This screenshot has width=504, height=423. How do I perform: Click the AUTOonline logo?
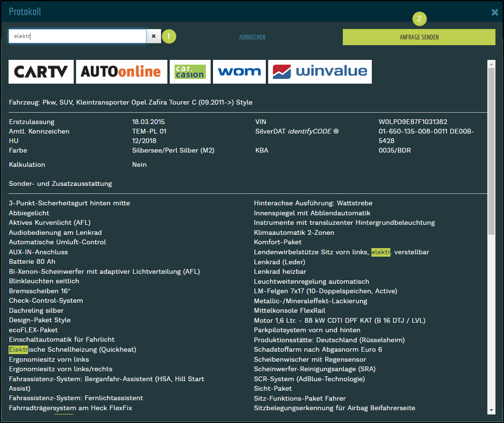(x=121, y=72)
